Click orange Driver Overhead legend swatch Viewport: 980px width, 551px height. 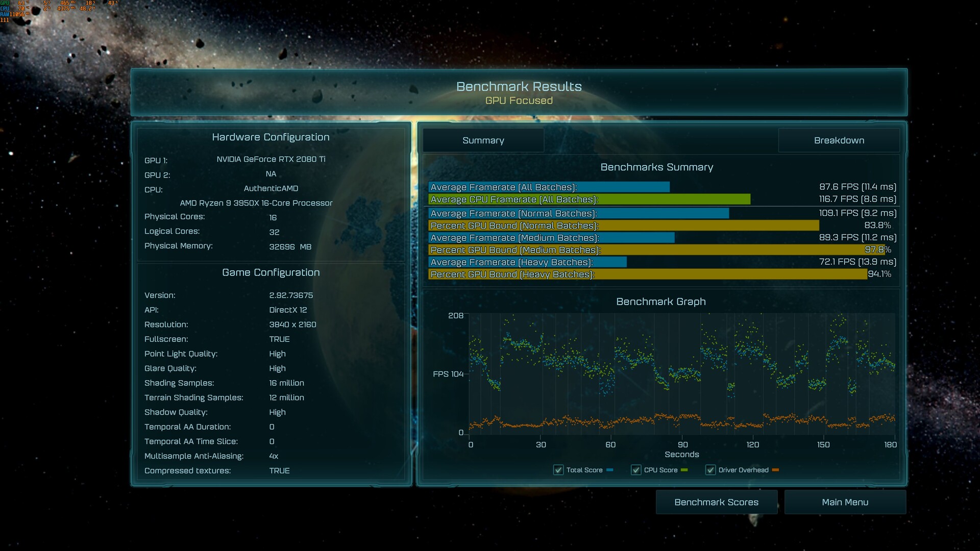click(775, 470)
